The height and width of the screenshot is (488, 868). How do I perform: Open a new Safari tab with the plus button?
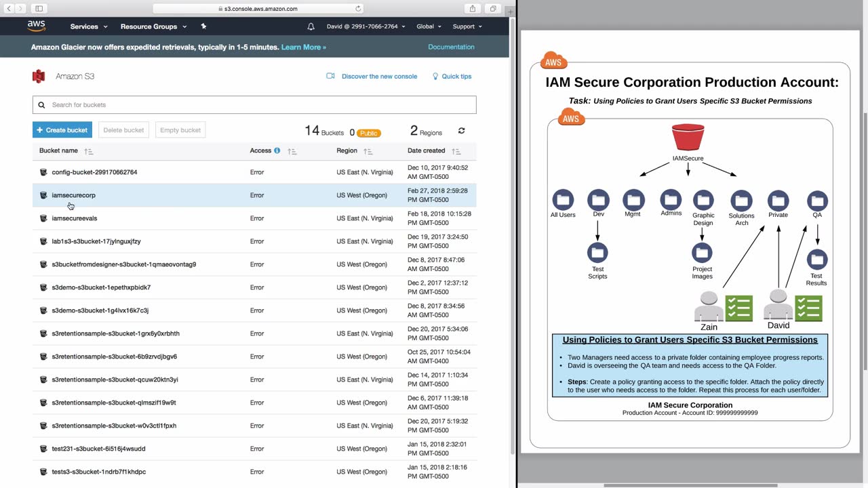pos(511,12)
